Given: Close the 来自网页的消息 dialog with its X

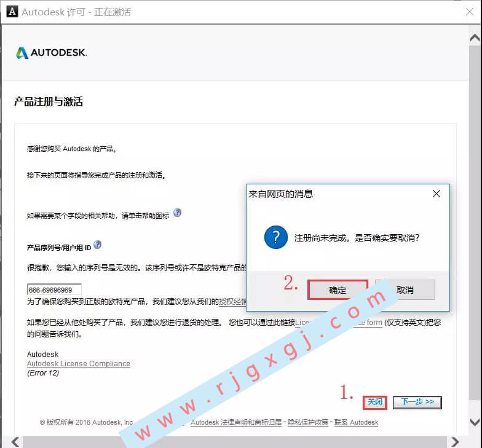Looking at the screenshot, I should coord(437,194).
